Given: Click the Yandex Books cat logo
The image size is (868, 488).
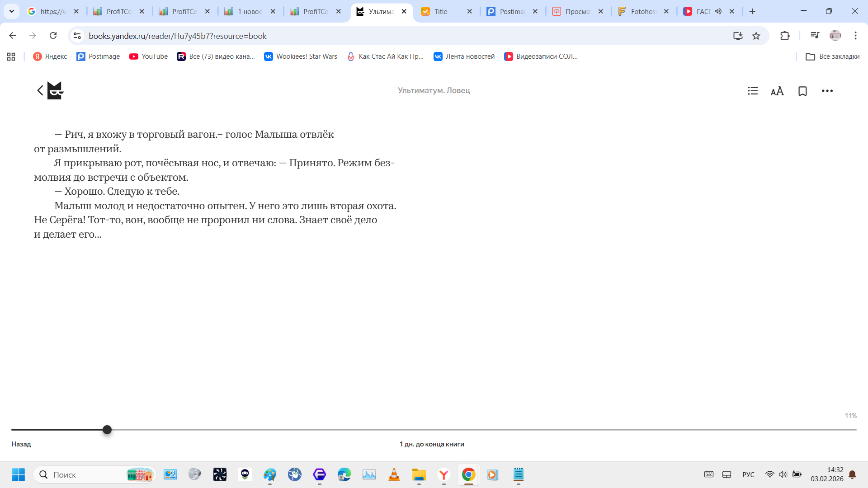Looking at the screenshot, I should (55, 90).
